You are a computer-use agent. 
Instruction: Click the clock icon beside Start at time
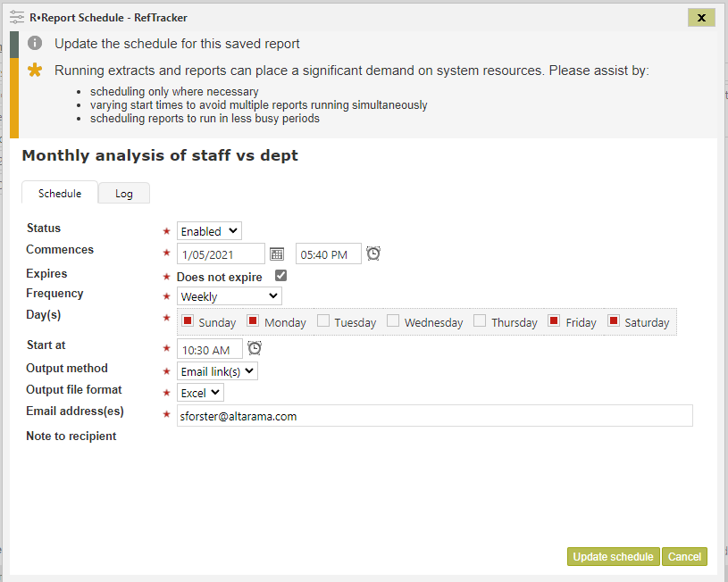255,348
